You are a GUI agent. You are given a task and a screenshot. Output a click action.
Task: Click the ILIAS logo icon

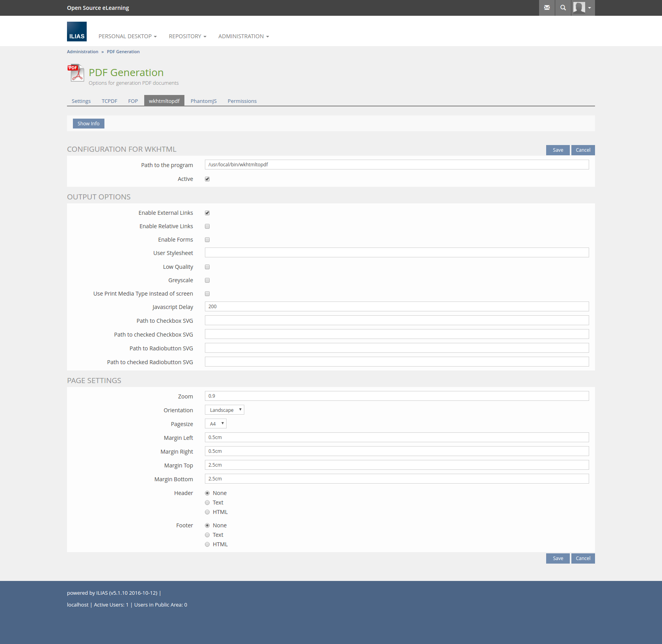coord(77,32)
